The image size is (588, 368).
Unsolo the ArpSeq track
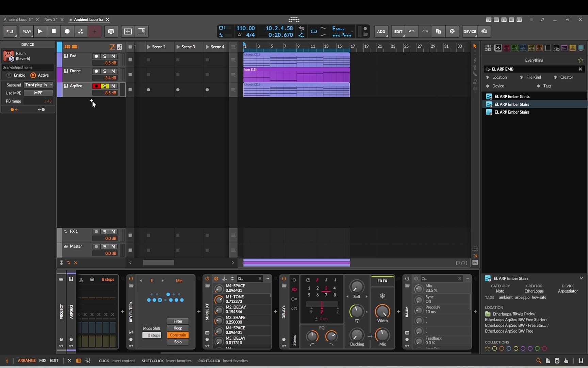[105, 86]
